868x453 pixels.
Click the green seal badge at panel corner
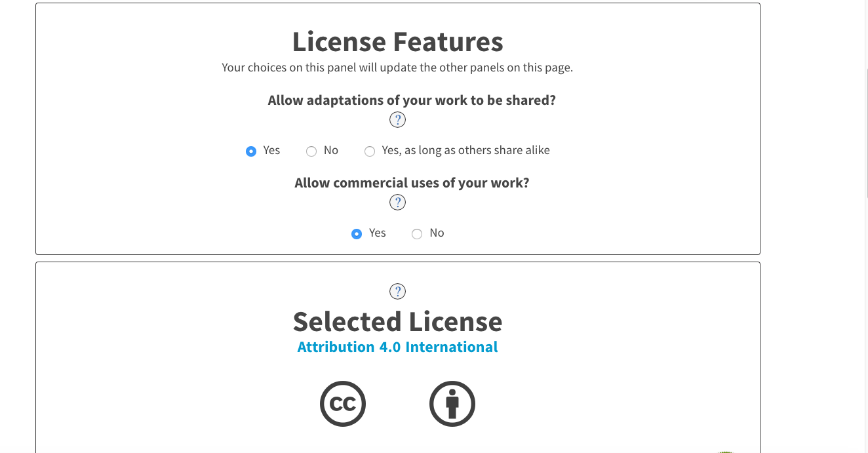point(726,451)
